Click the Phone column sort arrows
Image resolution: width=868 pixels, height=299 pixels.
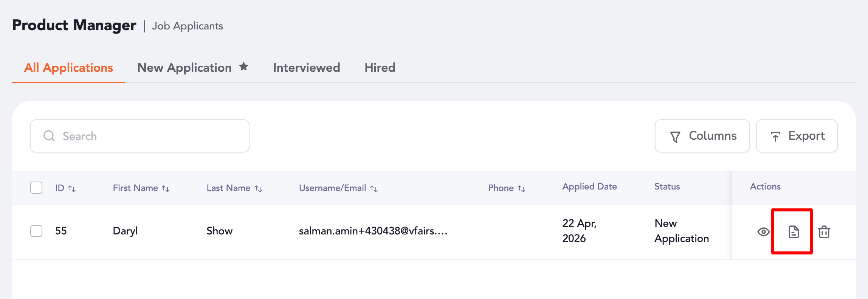[521, 188]
